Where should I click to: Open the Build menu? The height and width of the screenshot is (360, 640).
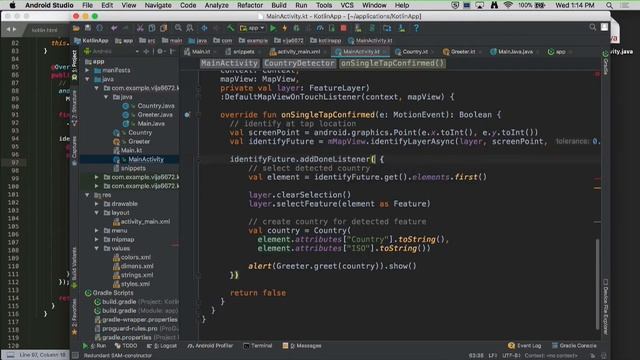[279, 5]
